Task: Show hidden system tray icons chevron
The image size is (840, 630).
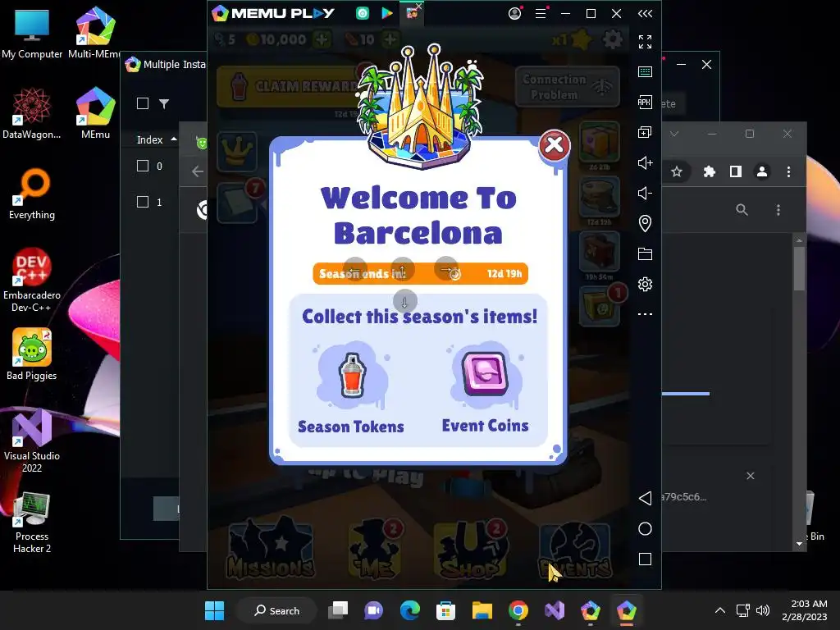Action: point(720,610)
